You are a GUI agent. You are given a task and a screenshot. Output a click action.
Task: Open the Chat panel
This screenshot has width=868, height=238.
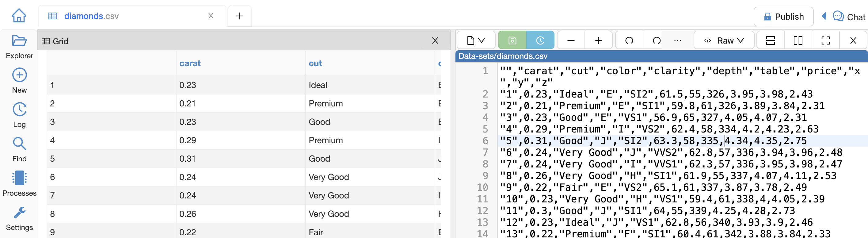849,17
